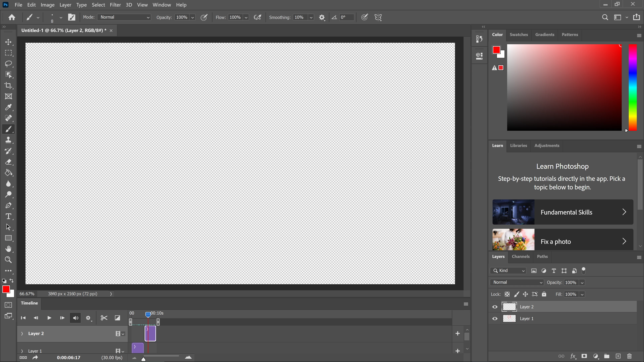Viewport: 644px width, 362px height.
Task: Click the foreground red color swatch in the toolbar
Action: (6, 290)
